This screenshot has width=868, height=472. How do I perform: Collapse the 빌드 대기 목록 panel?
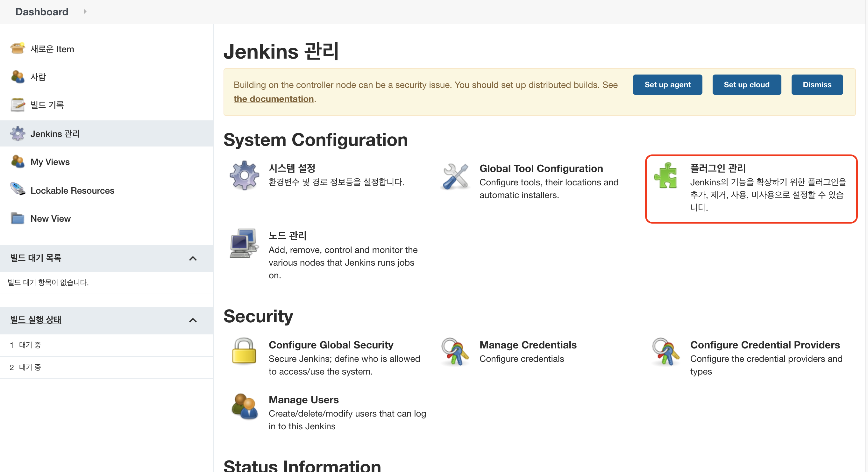click(193, 259)
